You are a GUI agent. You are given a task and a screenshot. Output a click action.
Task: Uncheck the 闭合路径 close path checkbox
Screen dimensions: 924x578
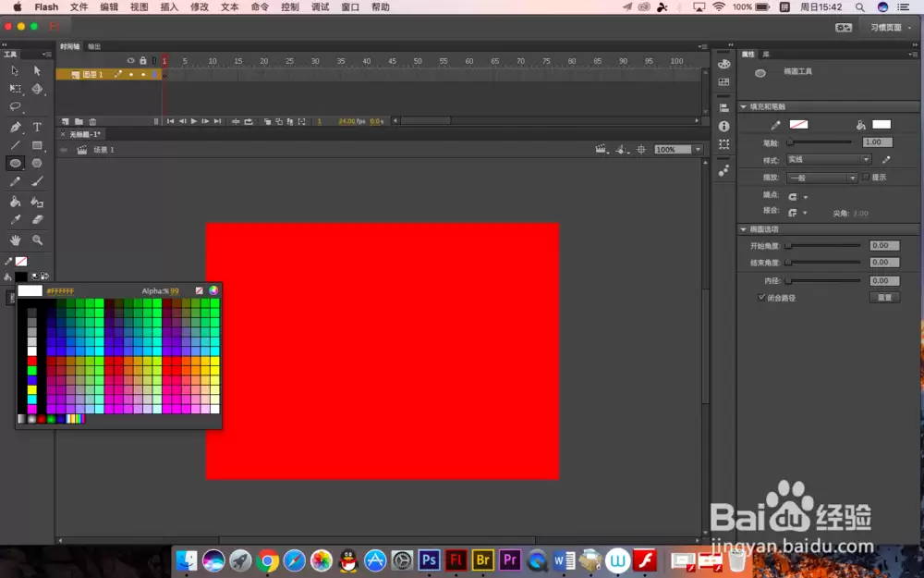(x=761, y=297)
